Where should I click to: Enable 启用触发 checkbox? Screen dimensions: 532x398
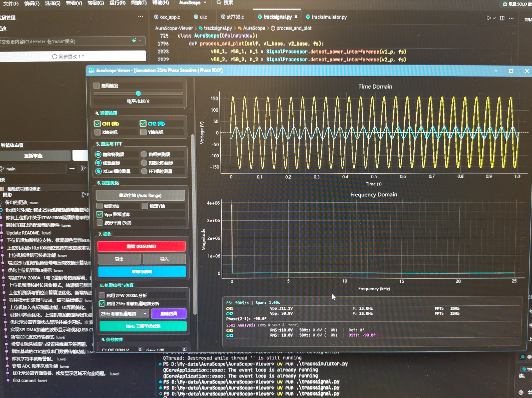click(x=97, y=86)
